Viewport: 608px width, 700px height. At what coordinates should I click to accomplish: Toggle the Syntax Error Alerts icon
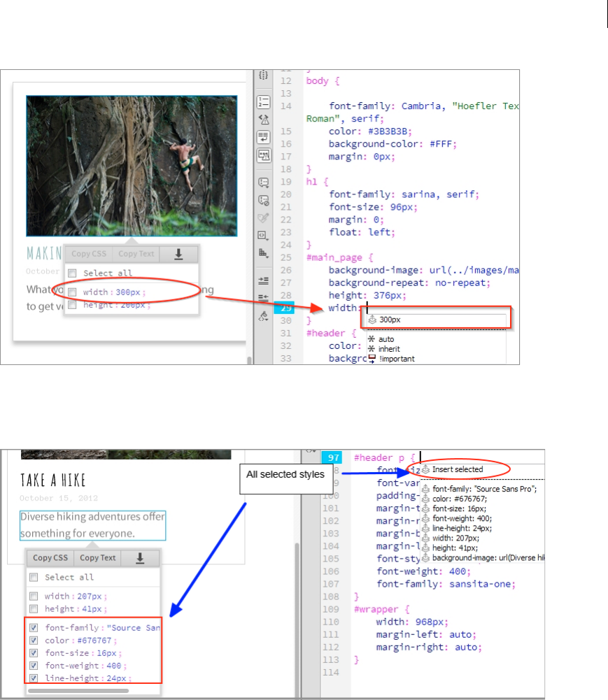[x=264, y=155]
